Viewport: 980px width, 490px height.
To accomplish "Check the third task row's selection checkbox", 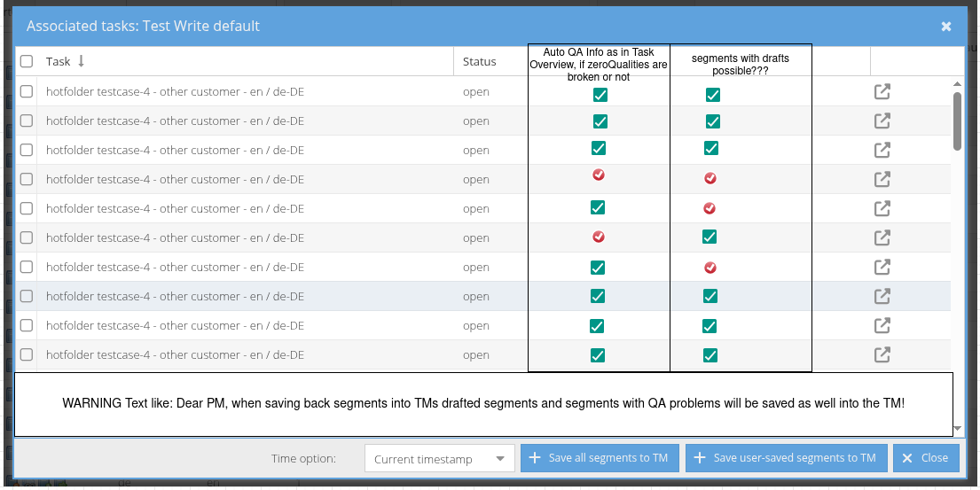I will (27, 151).
